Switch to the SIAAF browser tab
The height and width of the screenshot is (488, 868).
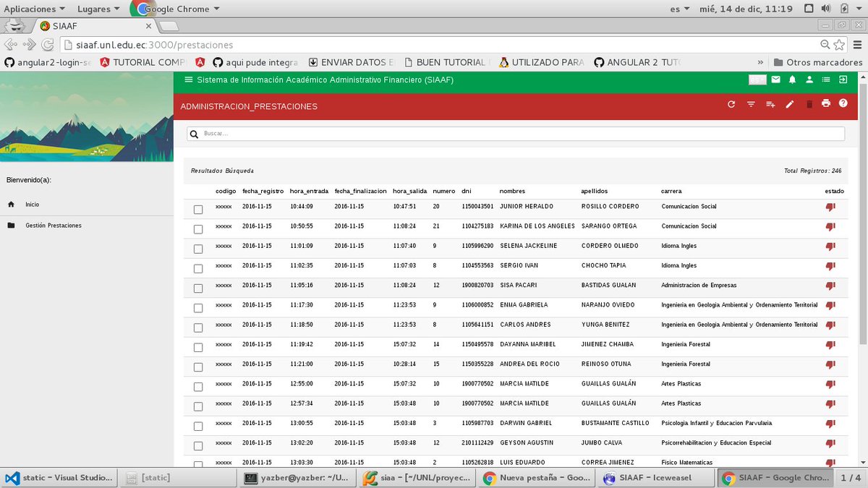click(94, 26)
